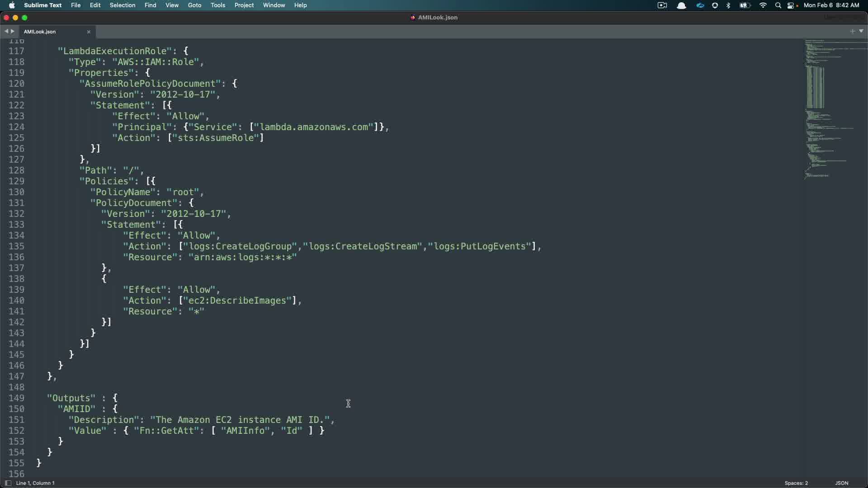Click the forward tab navigation arrow
Viewport: 868px width, 488px height.
coord(13,31)
